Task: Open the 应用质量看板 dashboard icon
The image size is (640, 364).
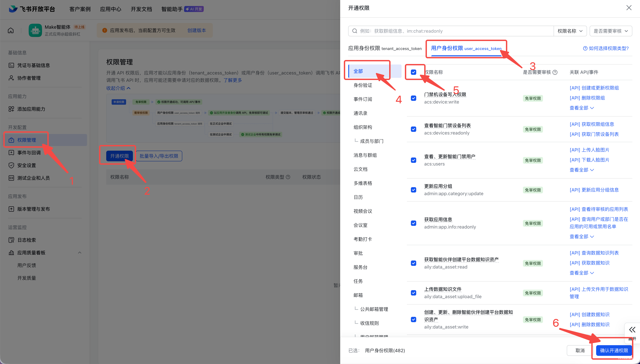Action: tap(11, 252)
